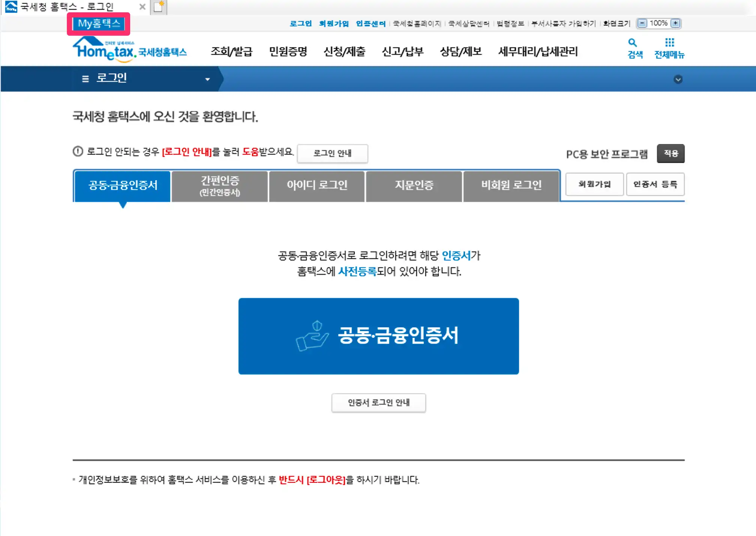Screen dimensions: 756x536
Task: Switch to 간편인증 (민간인증서) tab
Action: point(220,186)
